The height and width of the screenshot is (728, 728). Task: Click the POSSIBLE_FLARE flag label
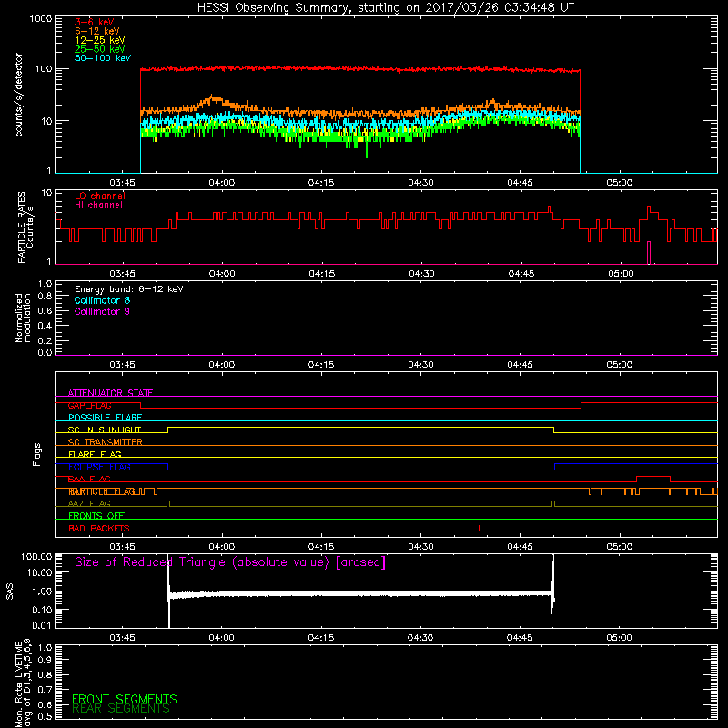pos(105,418)
